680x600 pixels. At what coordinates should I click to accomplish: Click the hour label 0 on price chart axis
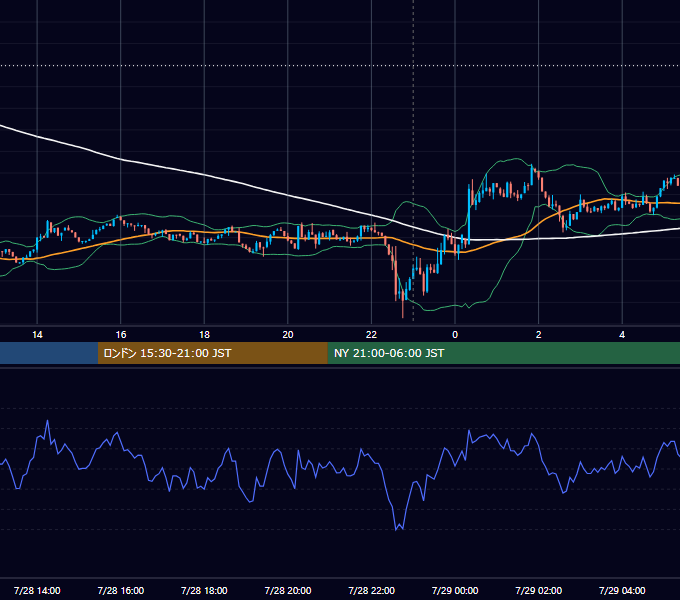[x=455, y=335]
